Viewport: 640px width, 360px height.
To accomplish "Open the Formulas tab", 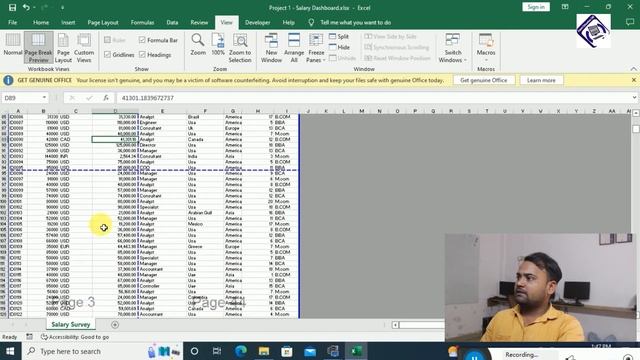I will (142, 22).
